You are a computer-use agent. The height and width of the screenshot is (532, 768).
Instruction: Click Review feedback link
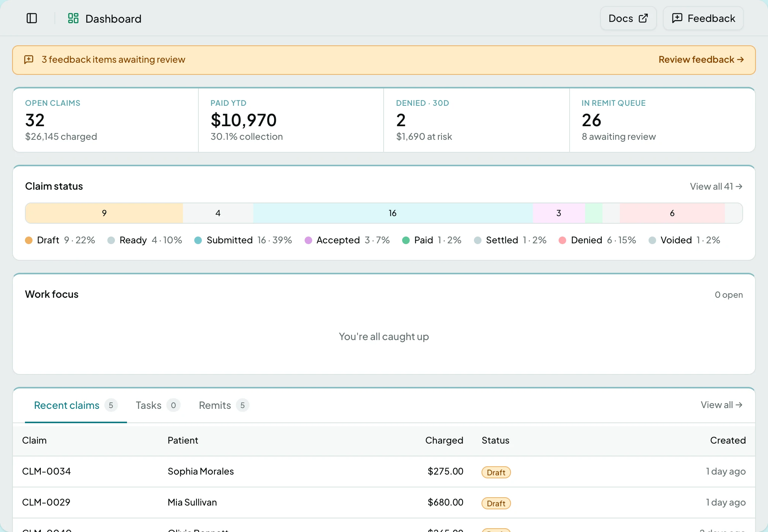point(701,60)
